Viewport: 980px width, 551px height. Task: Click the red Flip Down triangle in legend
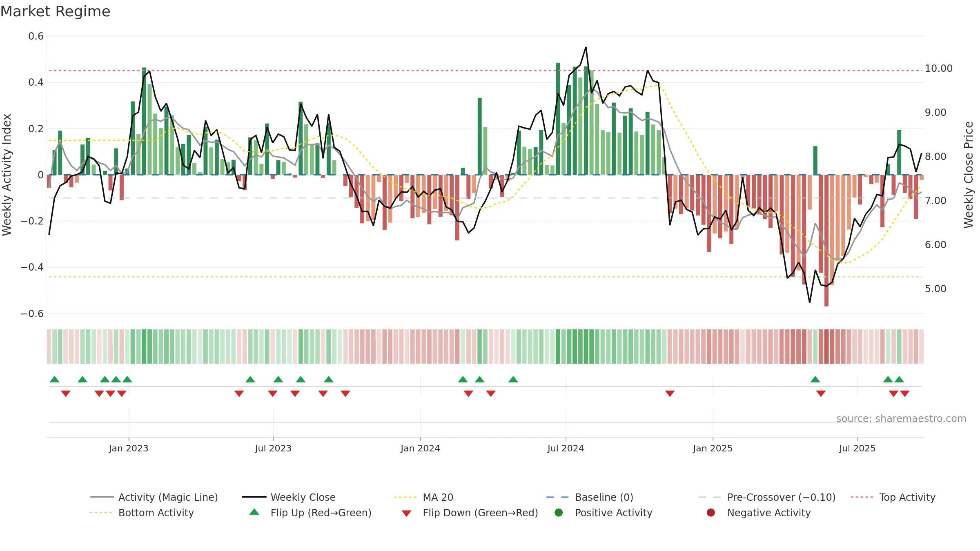pos(406,513)
